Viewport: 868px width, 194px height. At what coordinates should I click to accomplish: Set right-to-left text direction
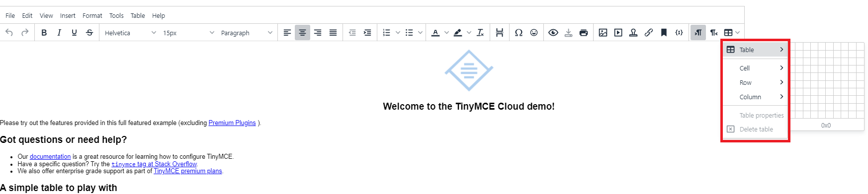point(714,33)
